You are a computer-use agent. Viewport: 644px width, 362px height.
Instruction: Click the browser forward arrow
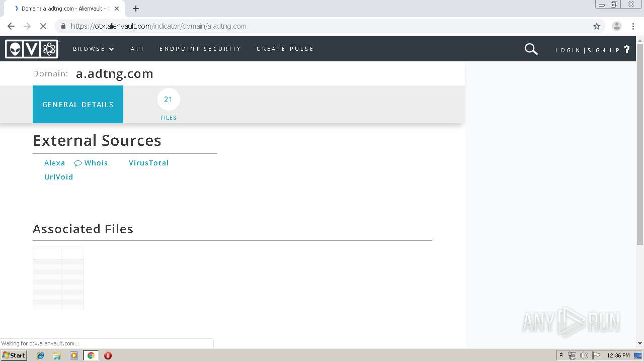point(27,26)
